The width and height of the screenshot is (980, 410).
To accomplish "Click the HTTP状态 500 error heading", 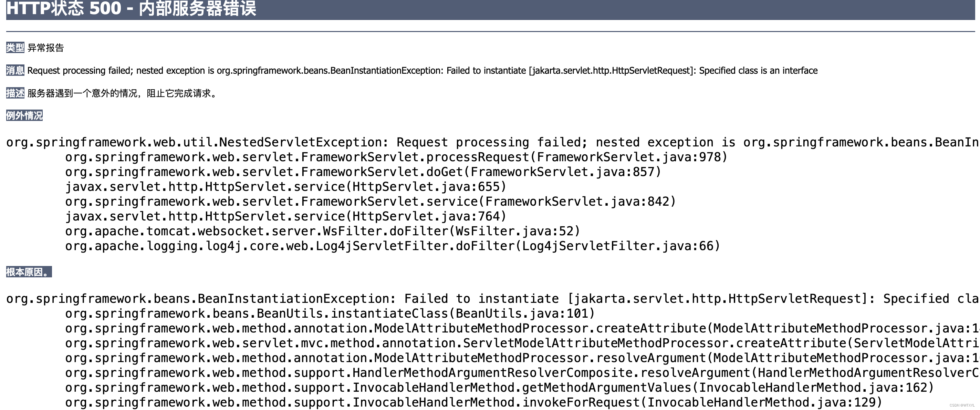I will coord(131,8).
